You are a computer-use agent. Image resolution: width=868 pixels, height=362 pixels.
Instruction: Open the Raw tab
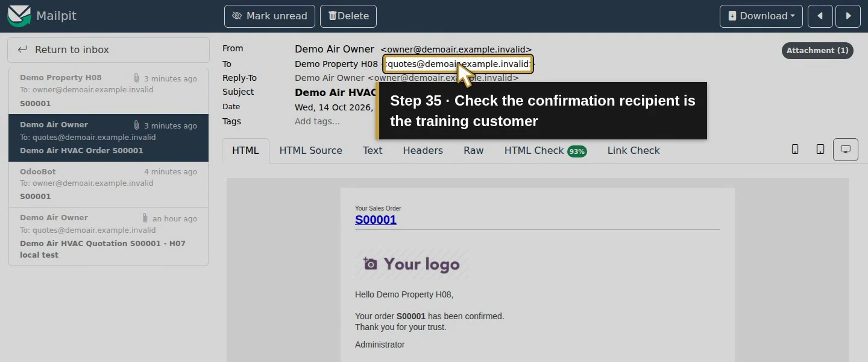point(473,151)
